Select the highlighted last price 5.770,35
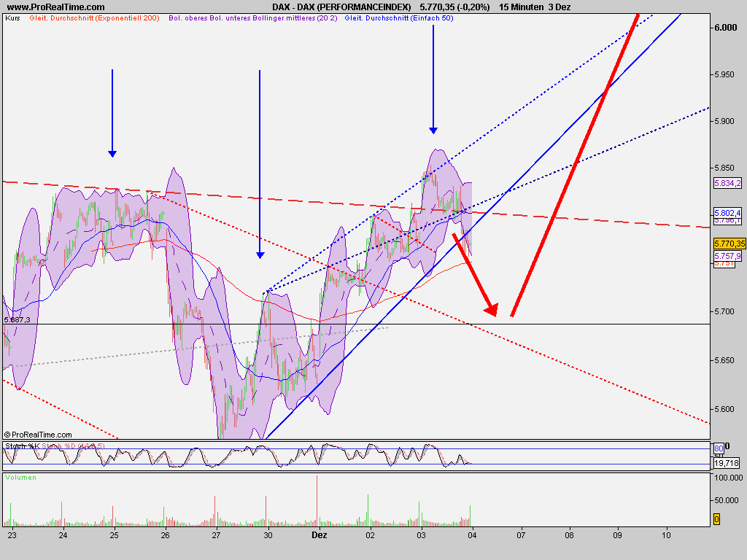Screen dimensions: 747x560 coord(729,243)
